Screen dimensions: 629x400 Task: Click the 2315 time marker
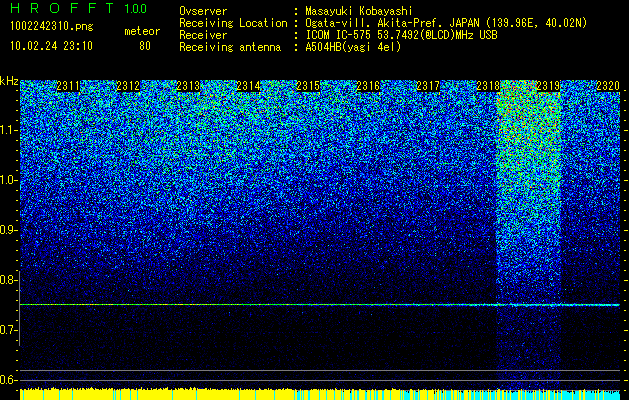click(x=308, y=86)
